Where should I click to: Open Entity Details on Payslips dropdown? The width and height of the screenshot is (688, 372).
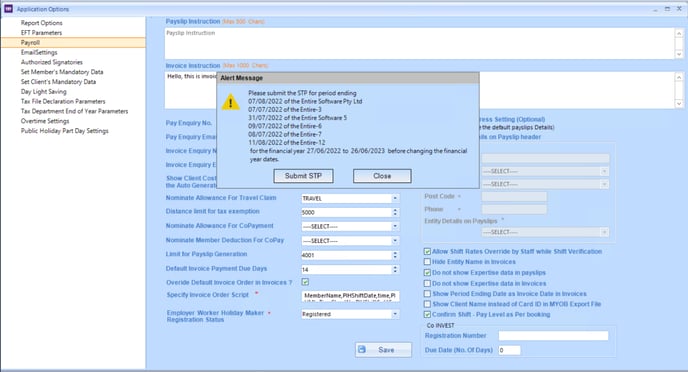pos(545,232)
